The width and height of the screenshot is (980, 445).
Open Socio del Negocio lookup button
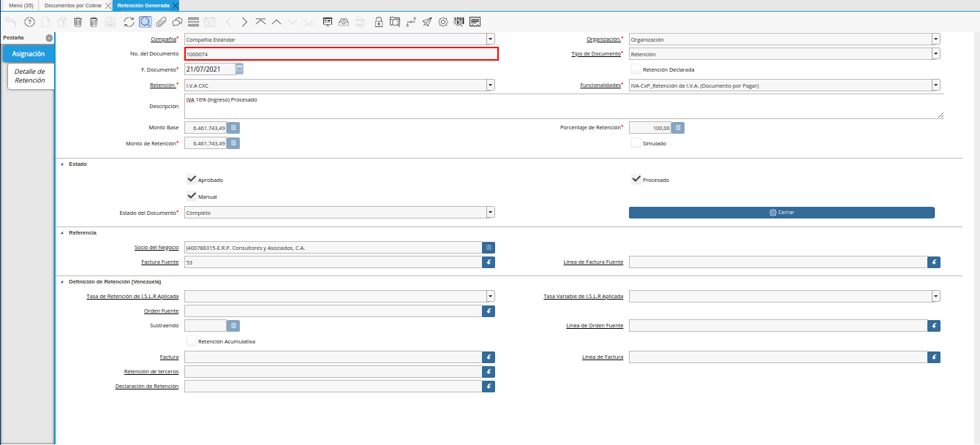489,248
